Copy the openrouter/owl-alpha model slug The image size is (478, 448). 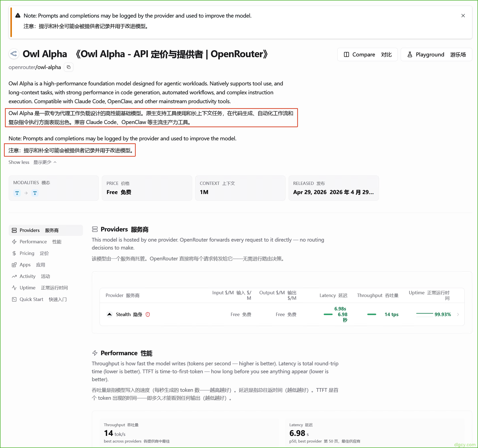69,67
